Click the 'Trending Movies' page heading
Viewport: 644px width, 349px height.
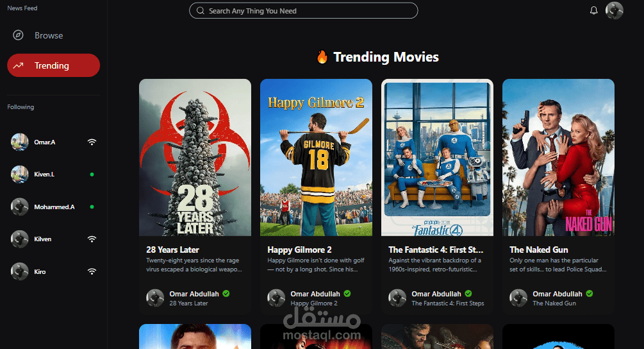[x=386, y=56]
